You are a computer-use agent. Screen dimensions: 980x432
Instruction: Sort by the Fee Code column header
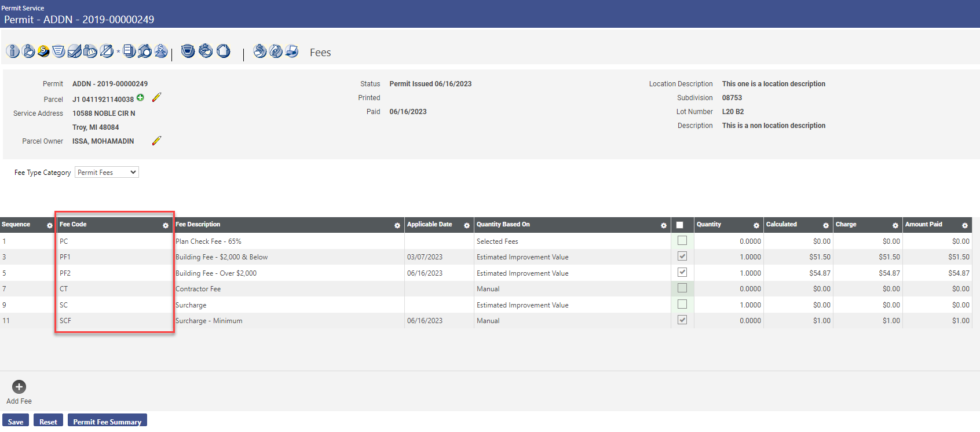73,224
